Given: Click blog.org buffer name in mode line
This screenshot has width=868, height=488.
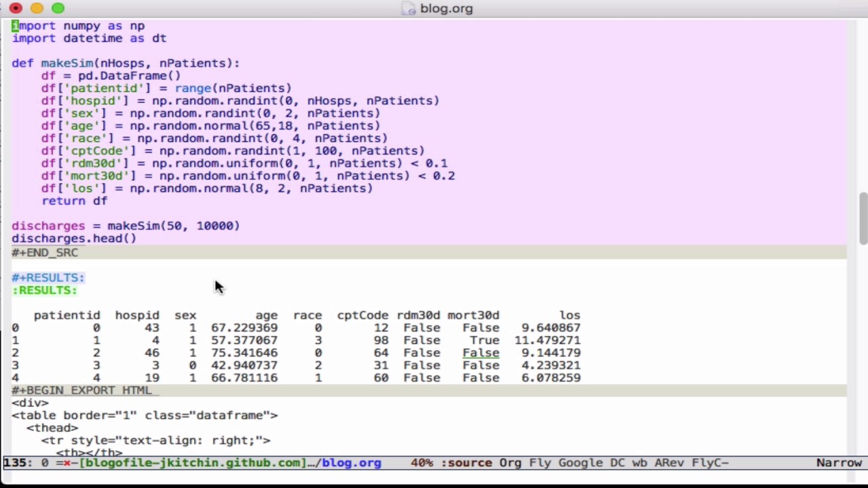Looking at the screenshot, I should tap(351, 463).
